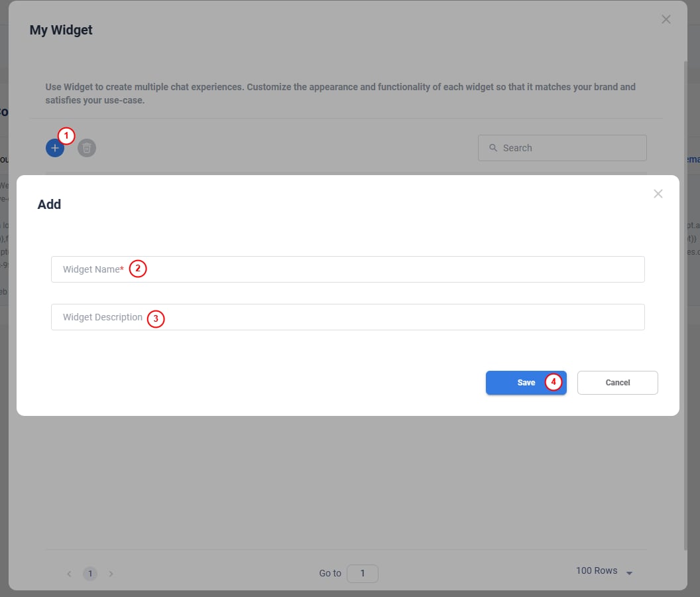Close the My Widget panel

pyautogui.click(x=666, y=20)
